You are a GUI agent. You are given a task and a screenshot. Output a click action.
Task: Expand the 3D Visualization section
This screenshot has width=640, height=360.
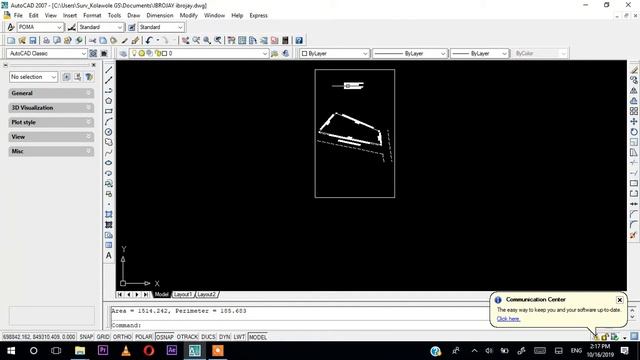[x=51, y=108]
